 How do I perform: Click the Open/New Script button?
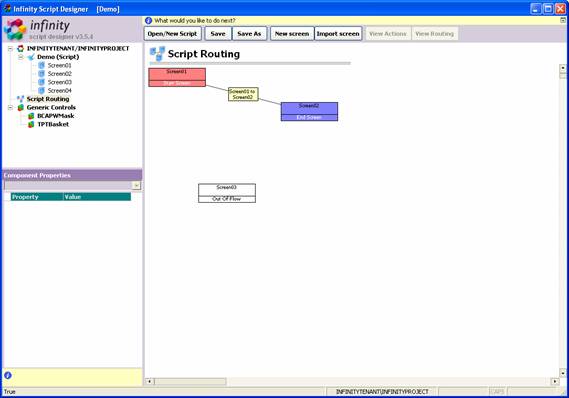172,34
